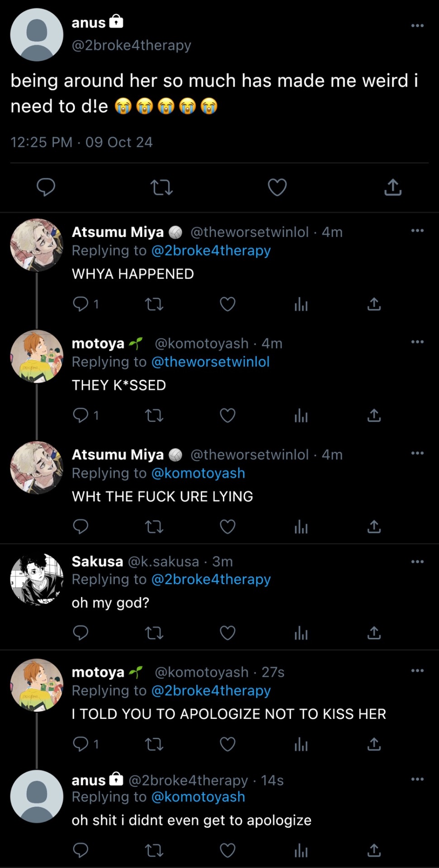Open the @theworsetwinlol mention link
439x868 pixels.
(210, 362)
